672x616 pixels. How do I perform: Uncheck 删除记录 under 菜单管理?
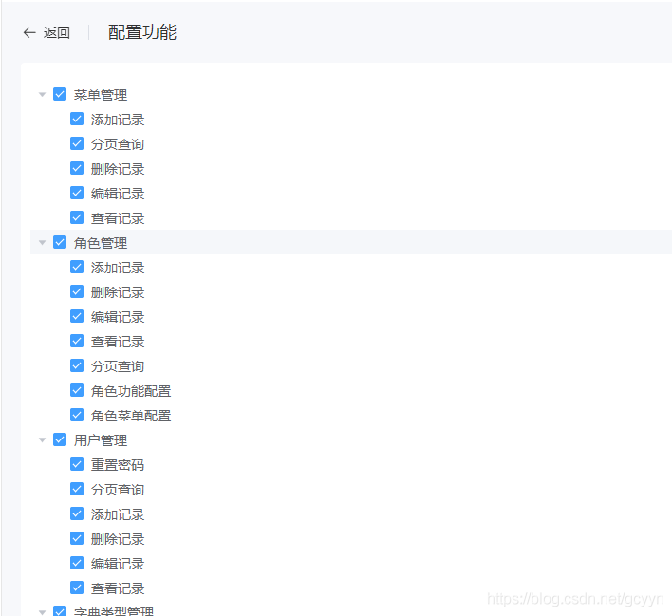coord(77,168)
